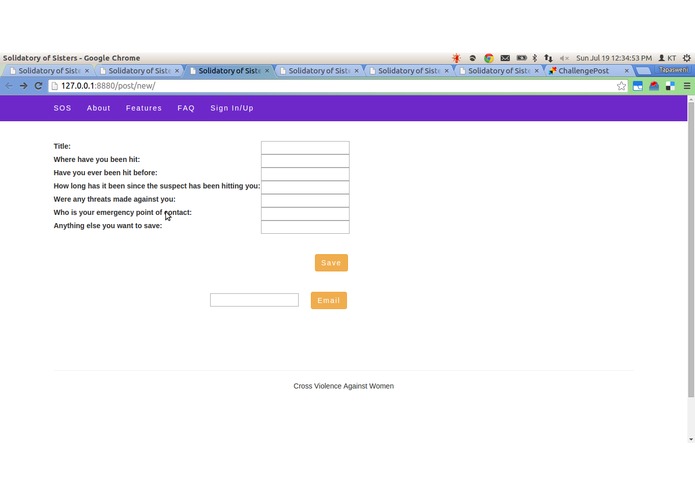Screen dimensions: 695x494
Task: Click the orange Email button
Action: coord(328,300)
